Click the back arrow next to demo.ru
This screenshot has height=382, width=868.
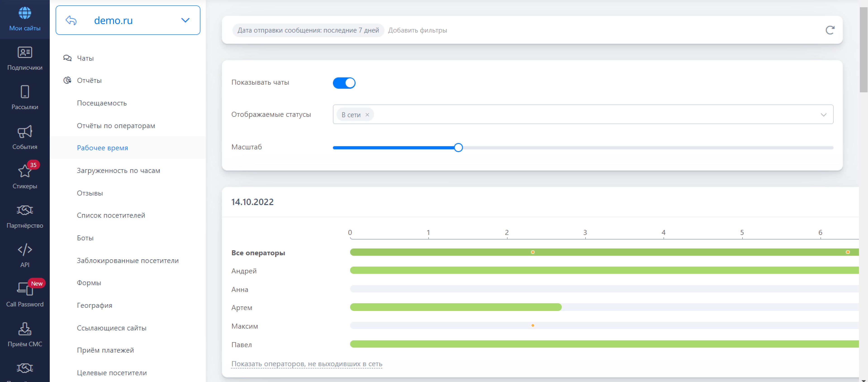pyautogui.click(x=71, y=20)
